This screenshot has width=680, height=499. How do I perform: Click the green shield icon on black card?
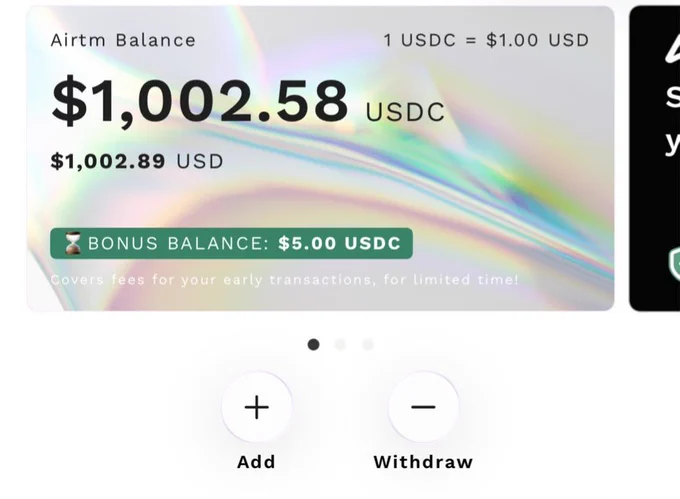[x=674, y=264]
